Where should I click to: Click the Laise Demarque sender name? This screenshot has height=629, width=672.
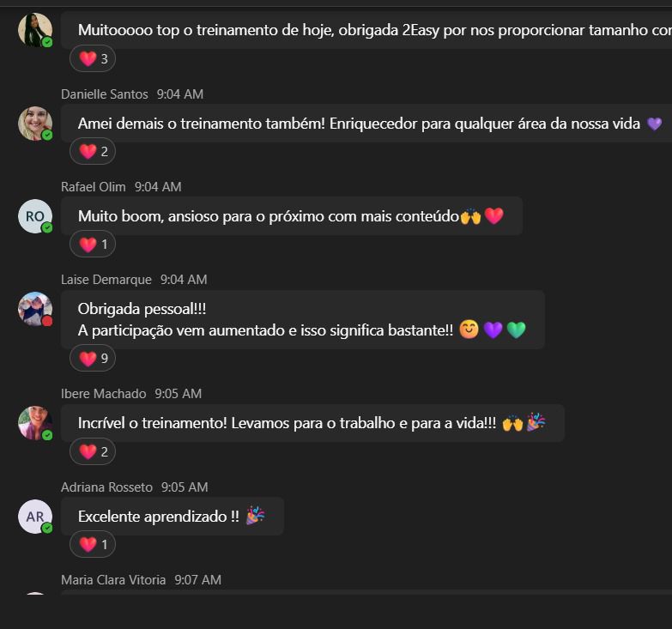[x=106, y=280]
